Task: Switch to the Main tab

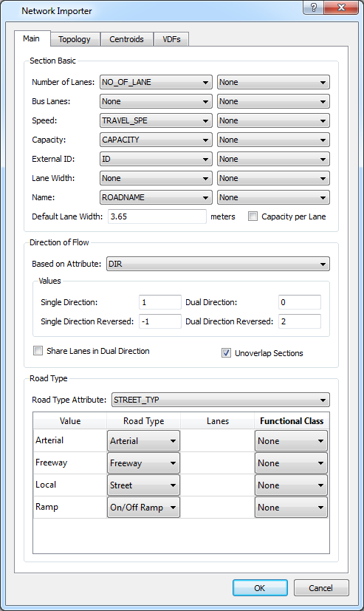Action: pyautogui.click(x=32, y=38)
